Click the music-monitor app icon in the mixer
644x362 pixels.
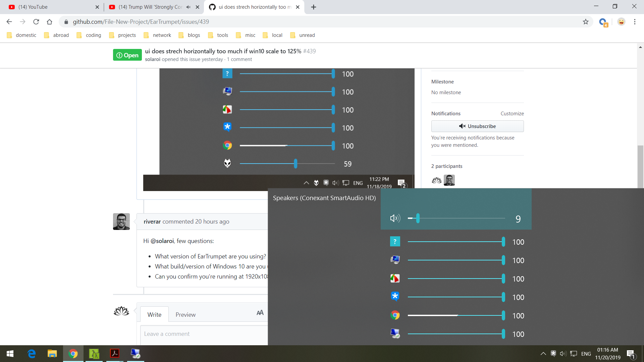pos(395,260)
